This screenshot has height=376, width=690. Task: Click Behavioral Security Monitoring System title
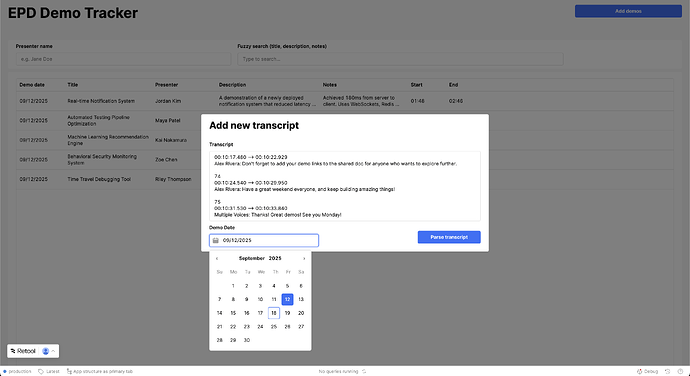pyautogui.click(x=102, y=159)
